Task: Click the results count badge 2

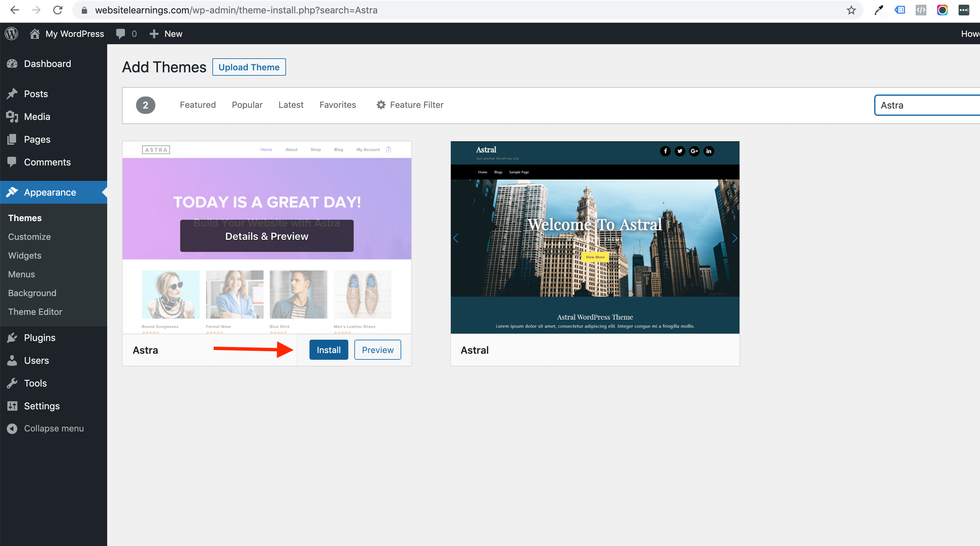Action: (x=146, y=106)
